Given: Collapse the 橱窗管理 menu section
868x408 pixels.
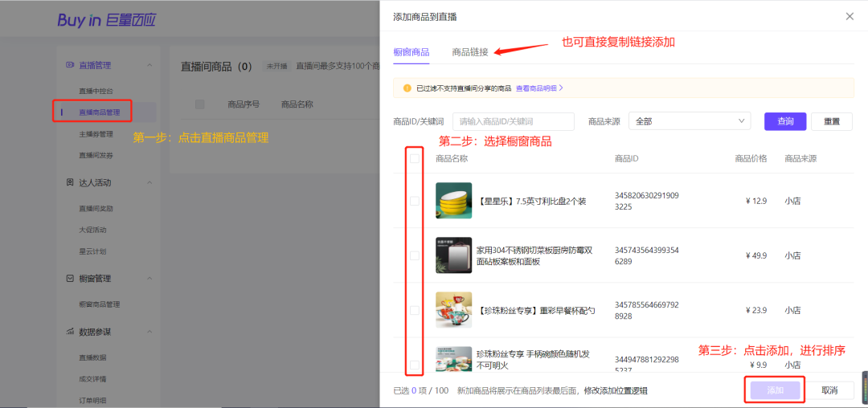Looking at the screenshot, I should 149,278.
